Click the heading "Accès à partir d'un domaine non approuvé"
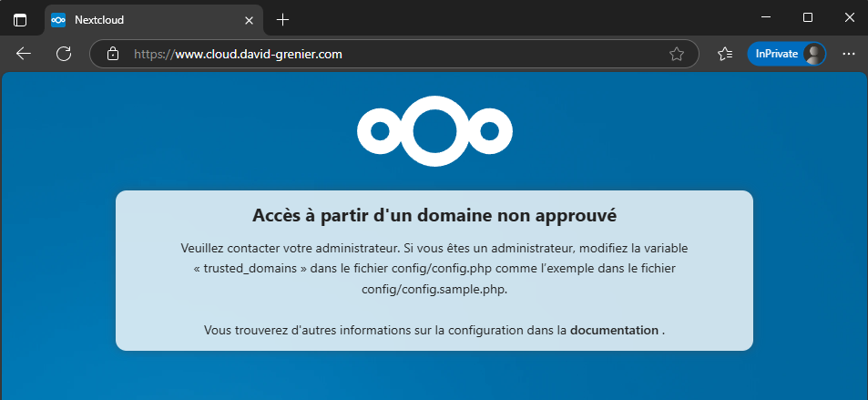The height and width of the screenshot is (400, 868). click(x=434, y=216)
